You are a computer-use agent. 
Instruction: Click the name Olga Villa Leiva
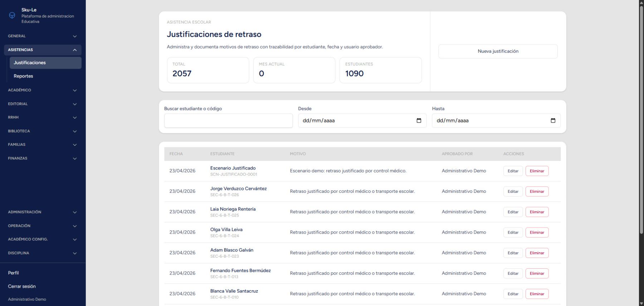[x=226, y=230]
